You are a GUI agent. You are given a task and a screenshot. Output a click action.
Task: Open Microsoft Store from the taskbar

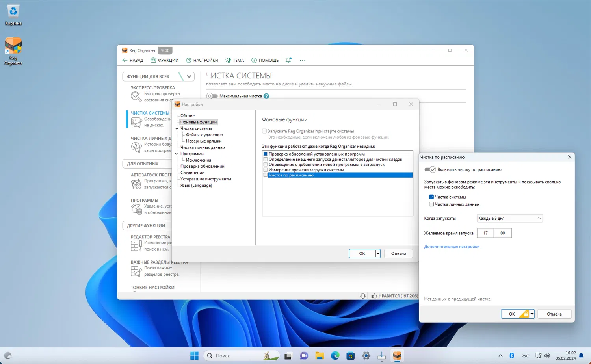(x=350, y=356)
